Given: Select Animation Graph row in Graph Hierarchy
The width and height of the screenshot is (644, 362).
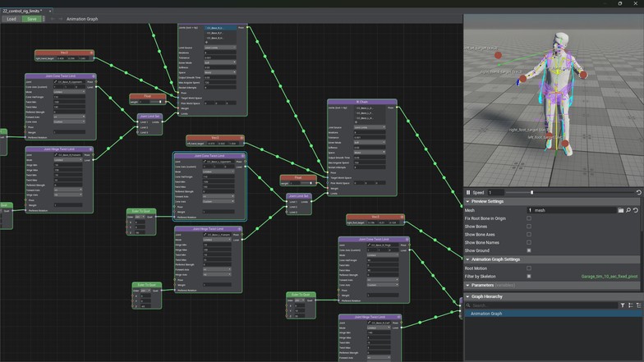Looking at the screenshot, I should pos(554,314).
